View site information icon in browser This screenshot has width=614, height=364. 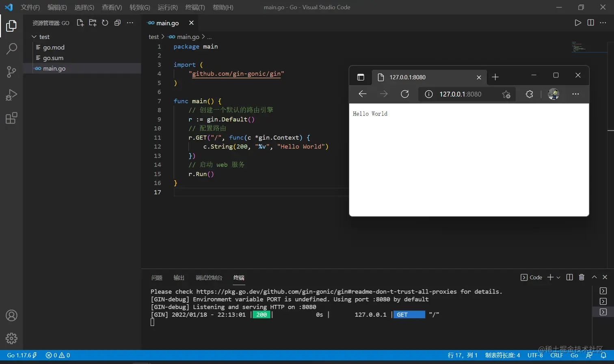tap(428, 94)
